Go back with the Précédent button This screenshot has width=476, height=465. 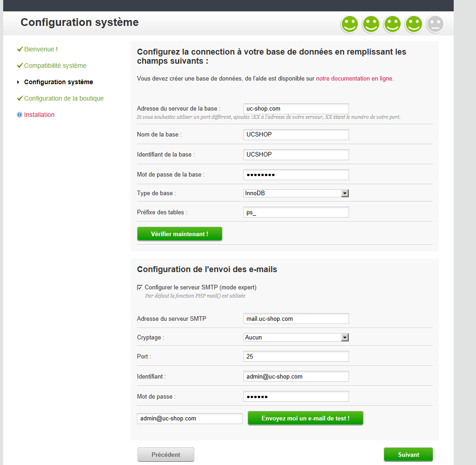tap(166, 455)
